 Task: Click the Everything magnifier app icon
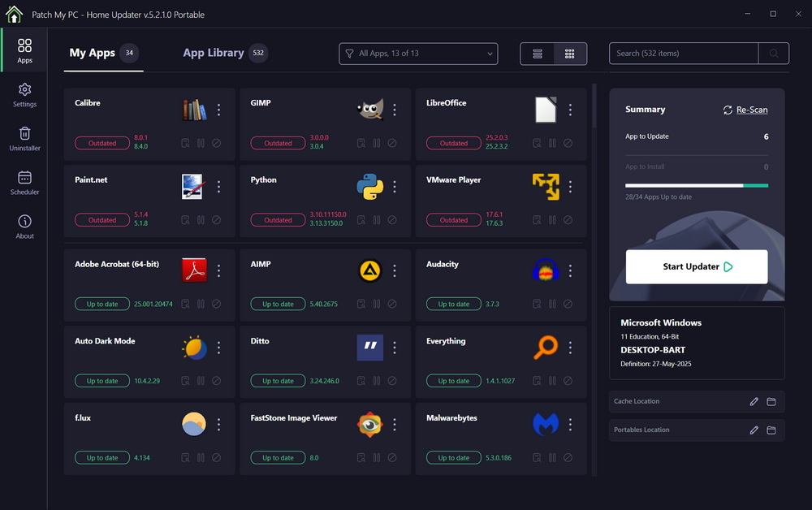click(546, 348)
